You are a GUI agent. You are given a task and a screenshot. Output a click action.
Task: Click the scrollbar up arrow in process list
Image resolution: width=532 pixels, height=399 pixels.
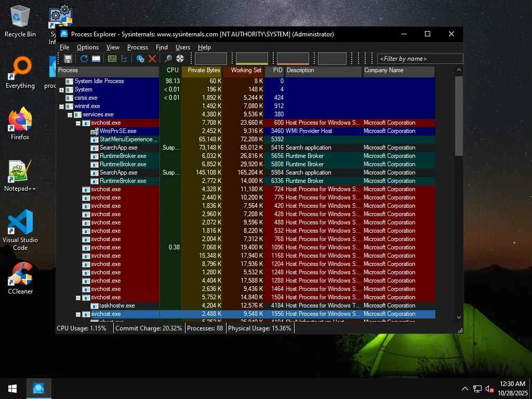click(x=459, y=70)
